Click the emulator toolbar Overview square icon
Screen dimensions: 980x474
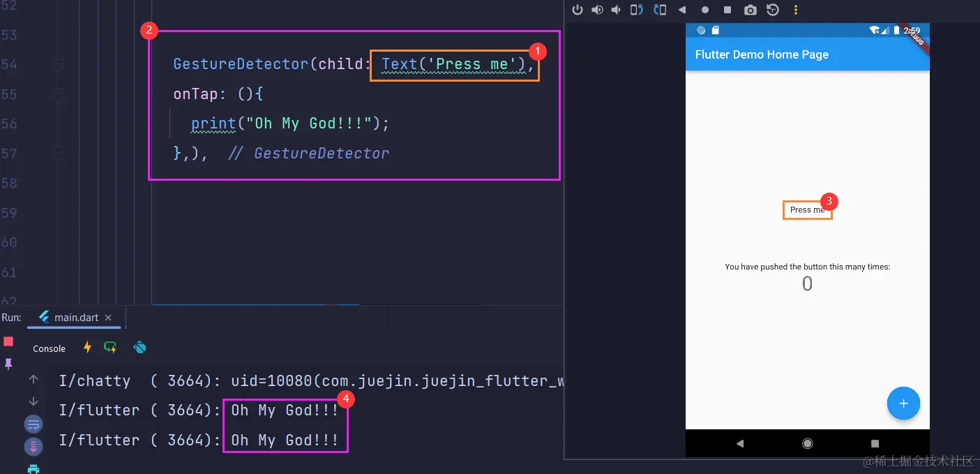(728, 10)
